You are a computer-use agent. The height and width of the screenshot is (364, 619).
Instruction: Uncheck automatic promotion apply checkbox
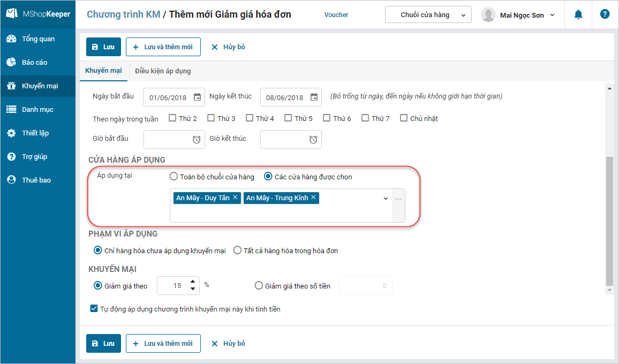(x=94, y=309)
